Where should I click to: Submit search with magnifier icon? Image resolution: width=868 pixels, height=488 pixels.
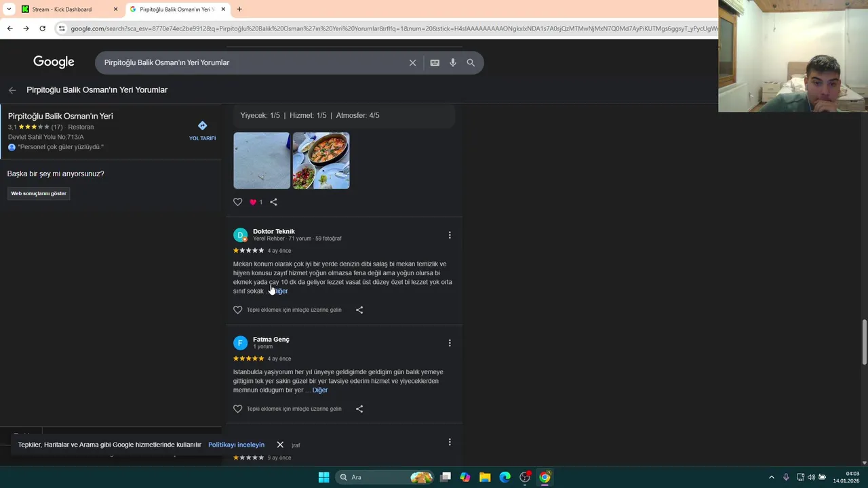coord(471,62)
